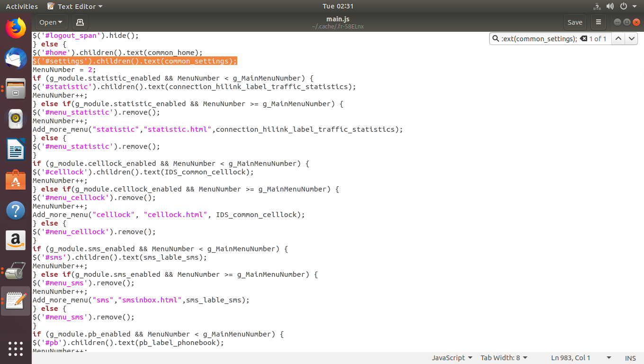The width and height of the screenshot is (644, 364).
Task: Click the if g_module.sms_enabled < line
Action: click(x=160, y=249)
